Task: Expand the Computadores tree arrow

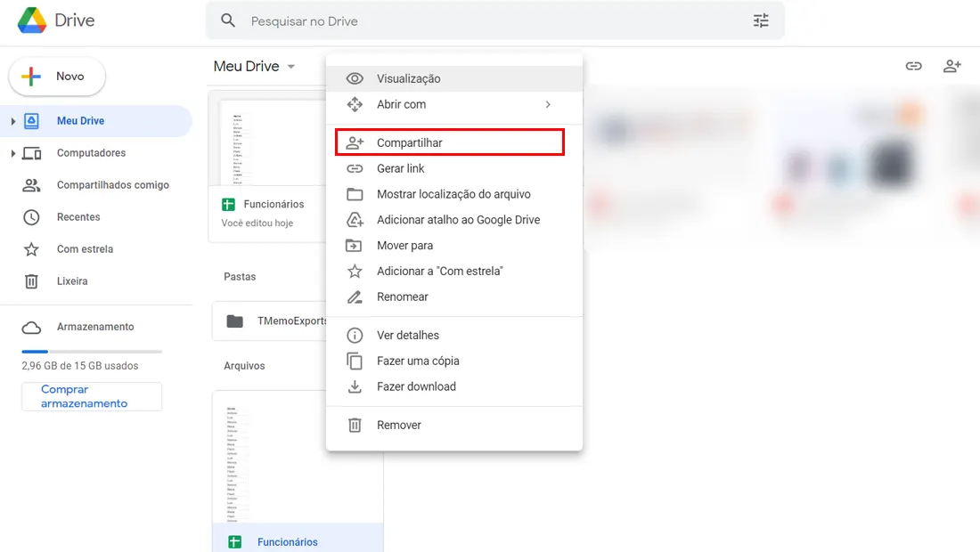Action: (x=13, y=153)
